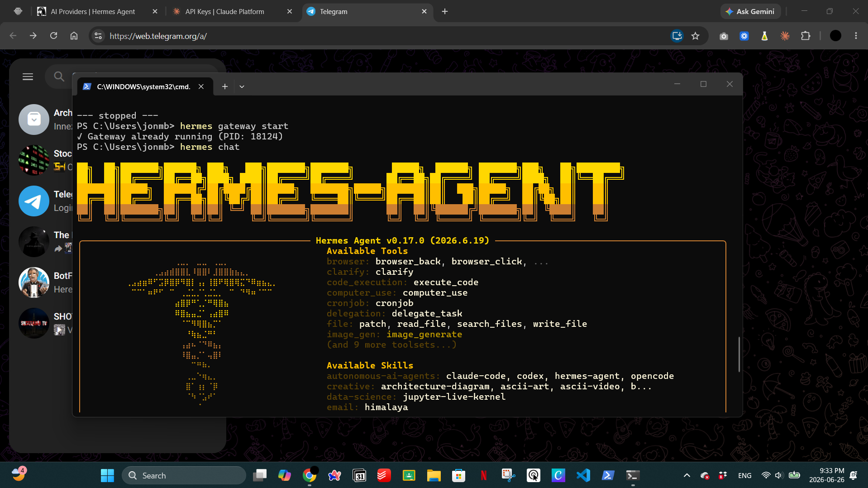Open the Extensions puzzle menu
Screen dimensions: 868x488
[806, 36]
